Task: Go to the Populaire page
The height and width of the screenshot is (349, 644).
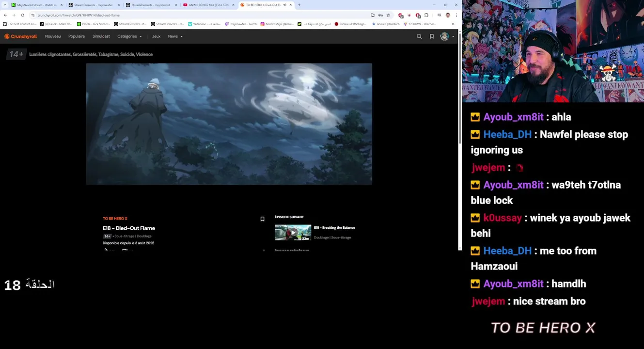Action: (77, 36)
